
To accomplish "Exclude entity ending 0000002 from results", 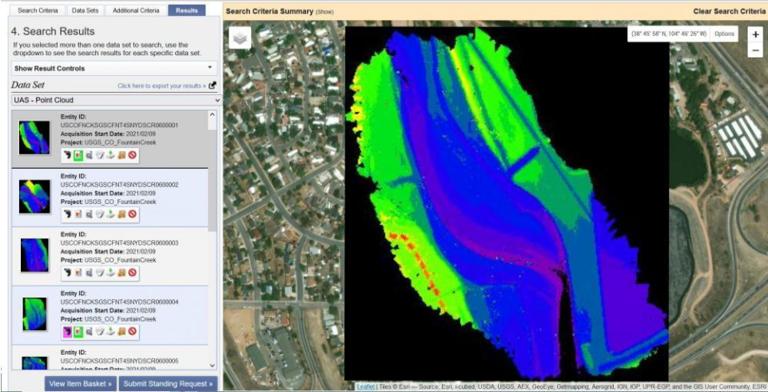I will 132,214.
